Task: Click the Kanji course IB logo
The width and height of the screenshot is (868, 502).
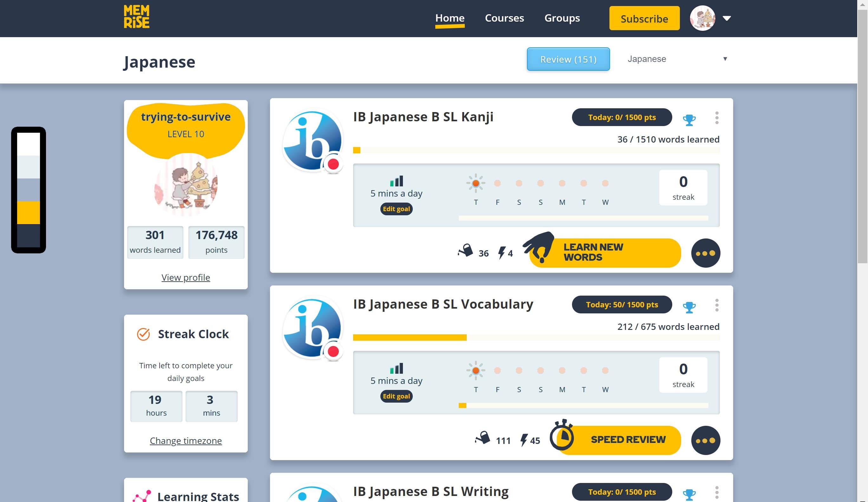Action: [x=312, y=141]
